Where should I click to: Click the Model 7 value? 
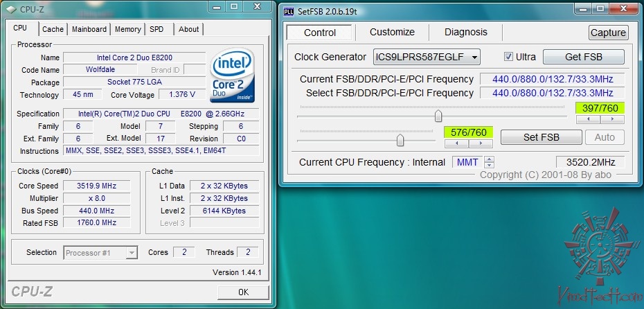160,126
